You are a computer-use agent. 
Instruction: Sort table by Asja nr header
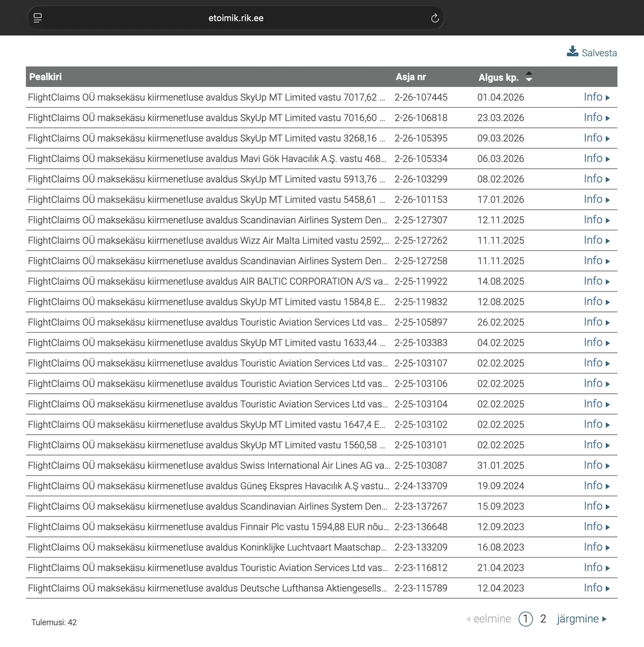pos(410,77)
